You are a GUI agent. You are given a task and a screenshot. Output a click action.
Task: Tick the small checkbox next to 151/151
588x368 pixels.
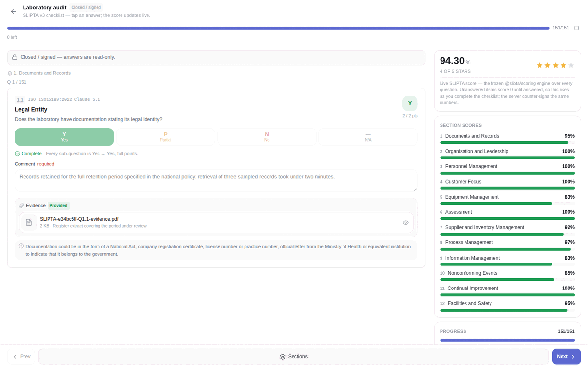click(577, 28)
